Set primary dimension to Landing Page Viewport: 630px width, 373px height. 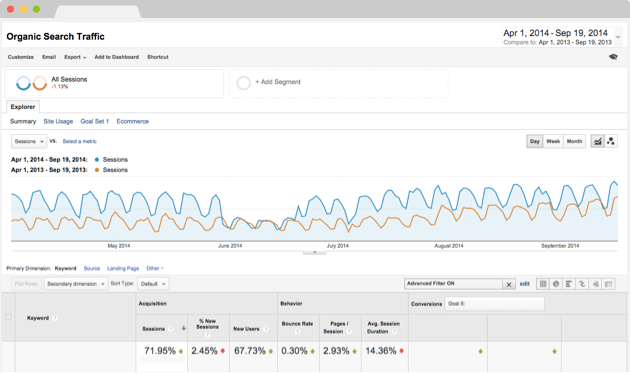click(123, 268)
